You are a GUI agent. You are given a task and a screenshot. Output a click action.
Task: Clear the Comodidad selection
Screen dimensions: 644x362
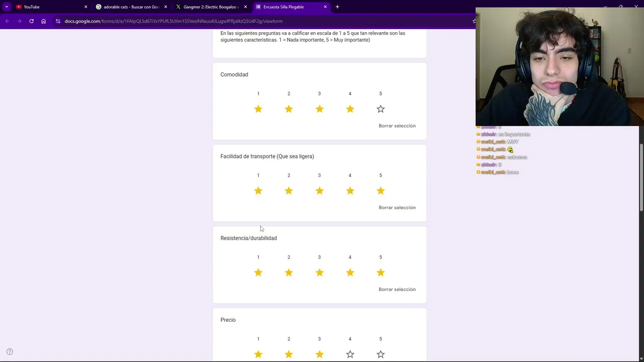point(397,126)
